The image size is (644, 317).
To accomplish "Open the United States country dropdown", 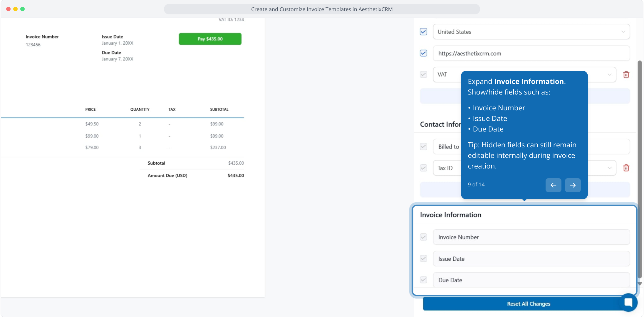I will tap(531, 32).
